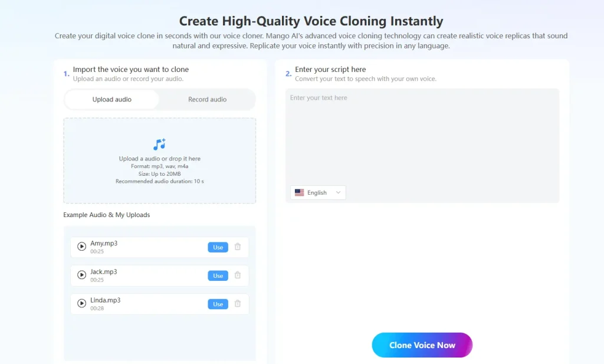
Task: Click the music note upload icon
Action: [159, 143]
